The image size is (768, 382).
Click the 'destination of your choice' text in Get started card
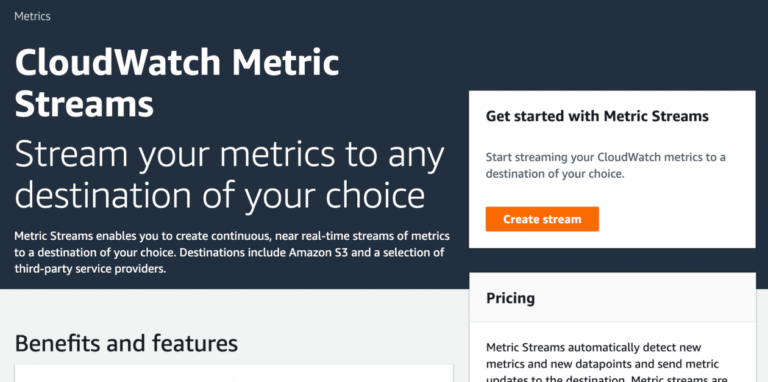tap(554, 174)
